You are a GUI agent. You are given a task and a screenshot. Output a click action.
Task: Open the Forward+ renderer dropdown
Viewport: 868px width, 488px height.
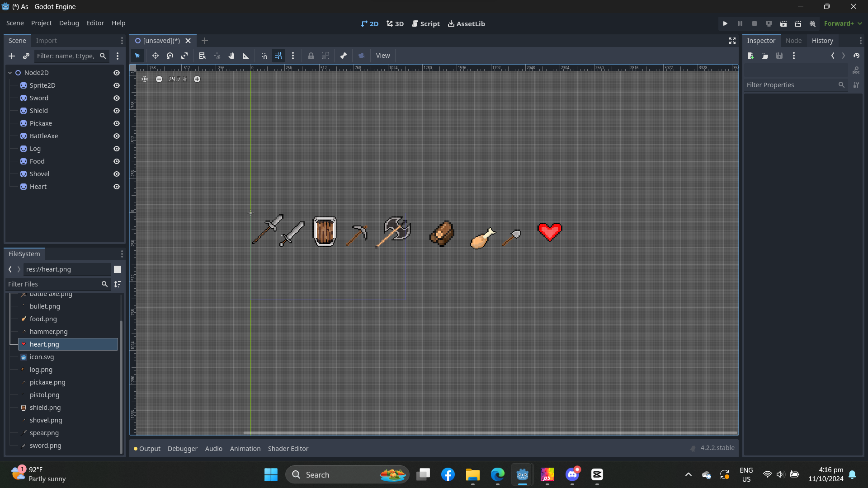tap(843, 23)
